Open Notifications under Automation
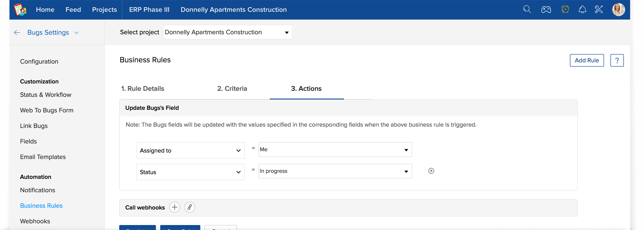 [x=37, y=190]
